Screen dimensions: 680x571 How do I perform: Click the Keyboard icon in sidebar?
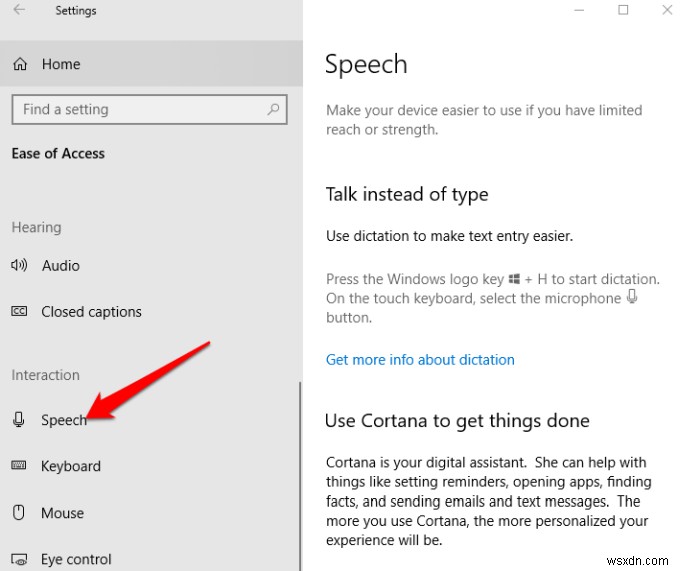(x=19, y=466)
